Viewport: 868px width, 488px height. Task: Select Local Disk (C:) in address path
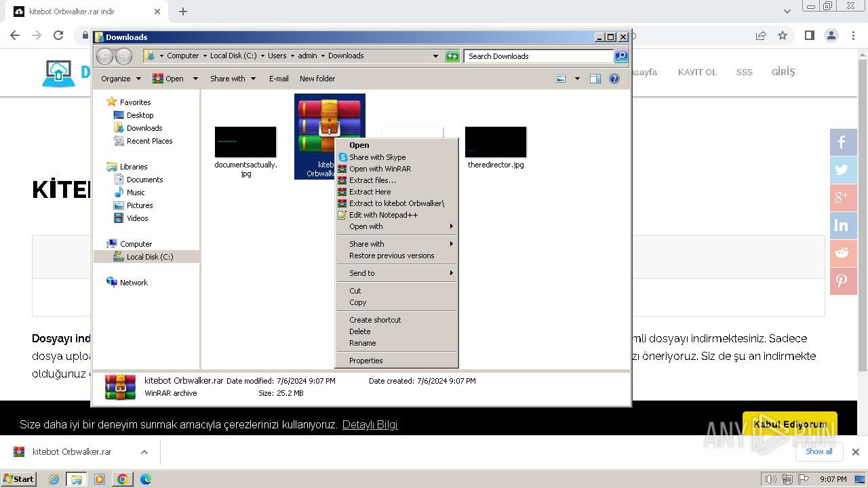pos(233,56)
